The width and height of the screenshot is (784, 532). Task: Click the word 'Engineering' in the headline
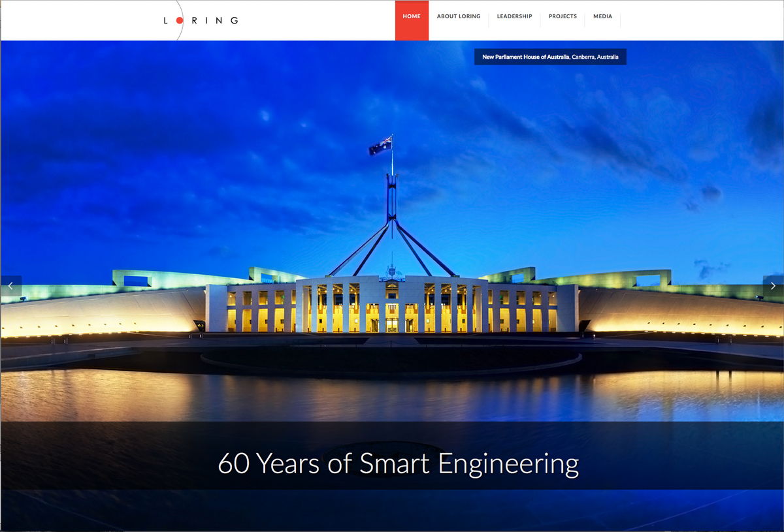[509, 464]
